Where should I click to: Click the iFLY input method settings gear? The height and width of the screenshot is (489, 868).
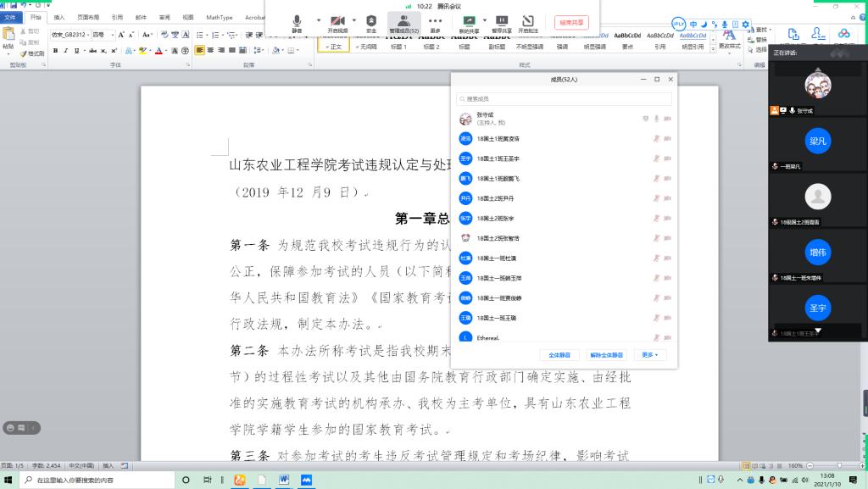(746, 25)
